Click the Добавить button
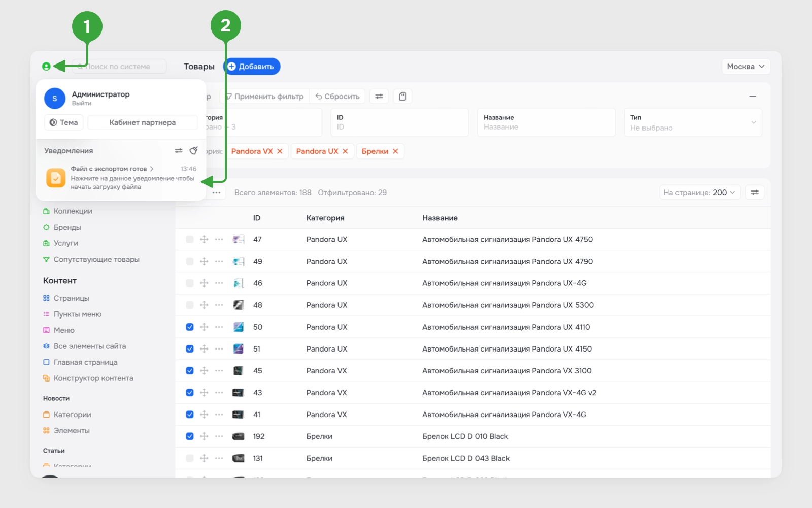The width and height of the screenshot is (812, 508). [252, 67]
